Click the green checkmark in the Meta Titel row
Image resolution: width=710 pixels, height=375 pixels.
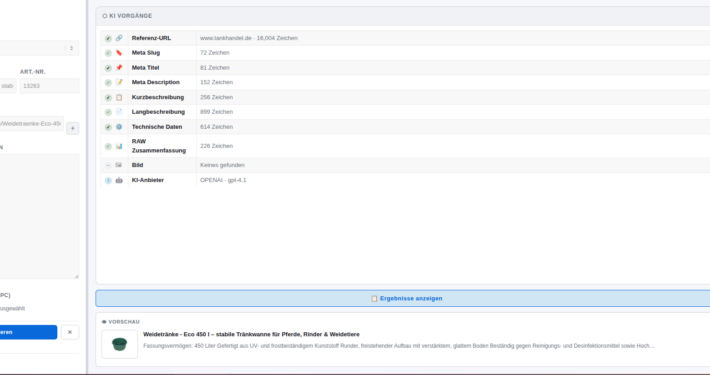tap(108, 68)
